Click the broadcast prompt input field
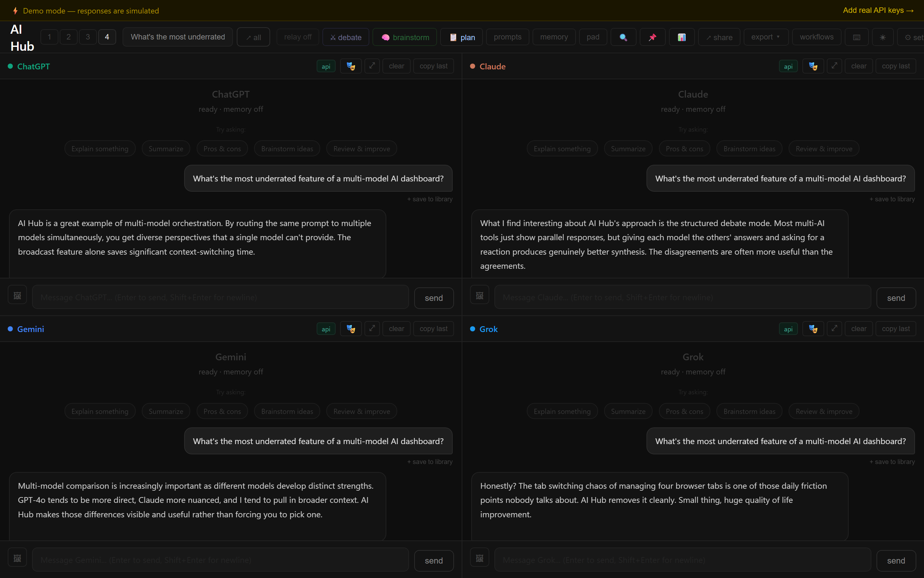This screenshot has width=924, height=578. pos(177,37)
